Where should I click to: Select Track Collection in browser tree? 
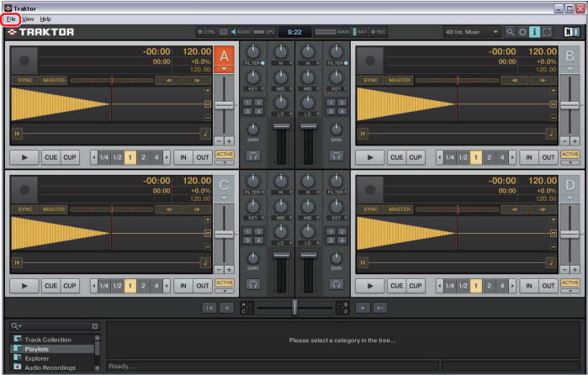(x=47, y=340)
